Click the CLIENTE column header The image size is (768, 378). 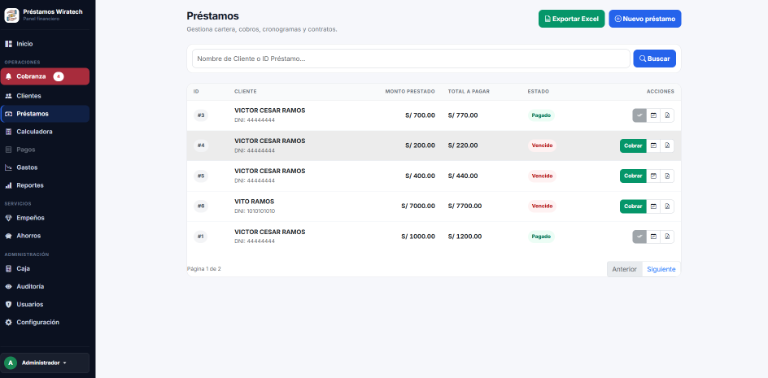pyautogui.click(x=245, y=92)
